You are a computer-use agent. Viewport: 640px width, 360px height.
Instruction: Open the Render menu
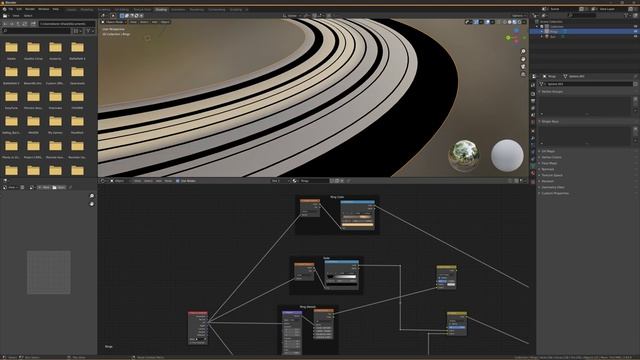click(x=30, y=9)
